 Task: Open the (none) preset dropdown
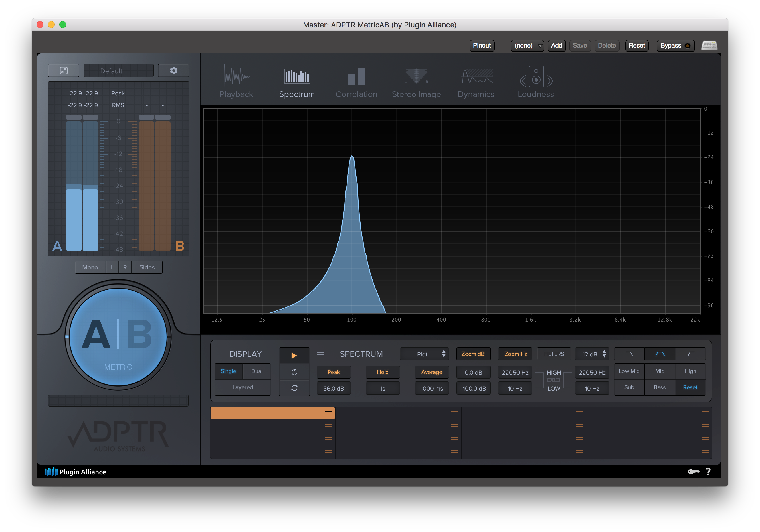click(527, 46)
